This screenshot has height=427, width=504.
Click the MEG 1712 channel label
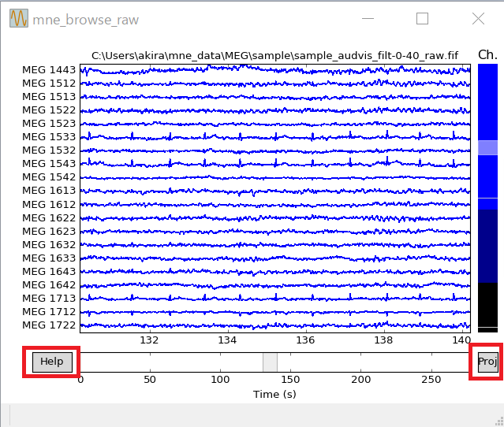click(49, 311)
